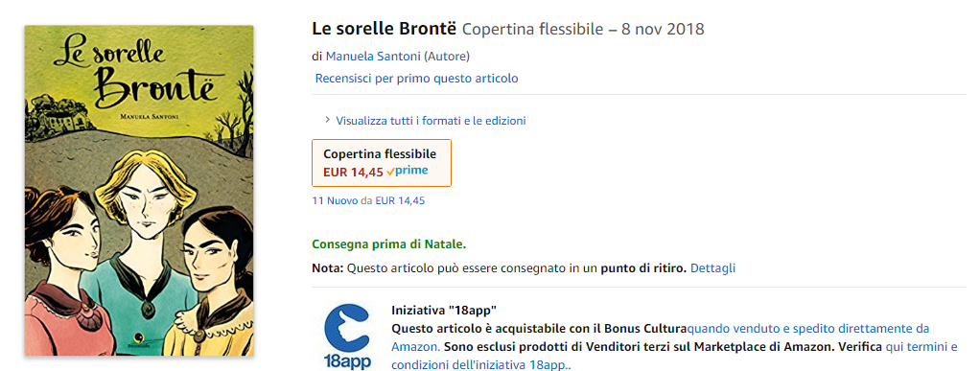
Task: Open the termini e condizioni dell'iniziativa 18app link
Action: point(674,355)
